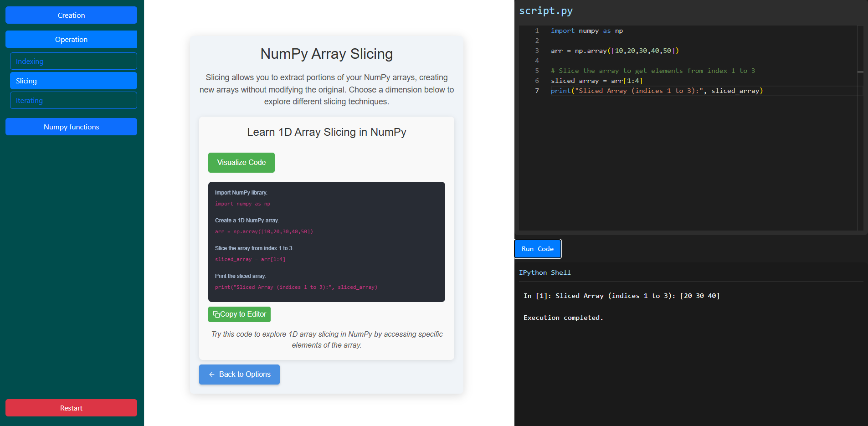This screenshot has width=868, height=426.
Task: Click the copy icon in Copy to Editor
Action: [x=216, y=314]
